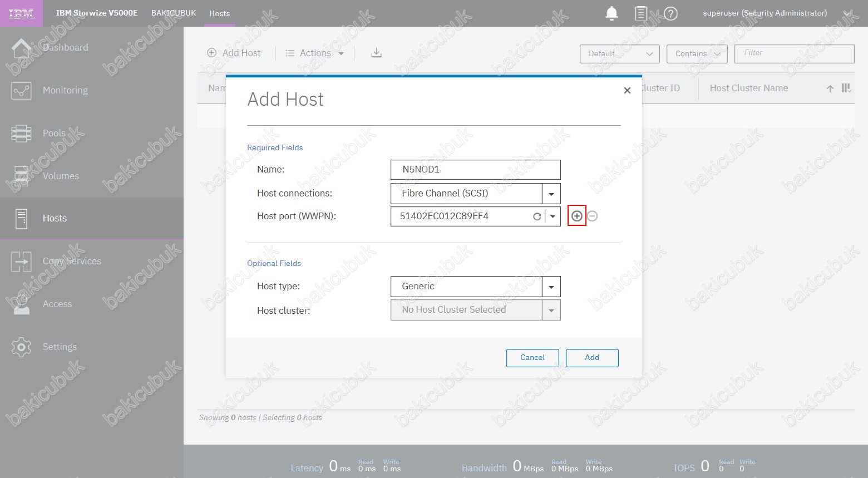Click the Bandwidth performance readout

point(537,466)
